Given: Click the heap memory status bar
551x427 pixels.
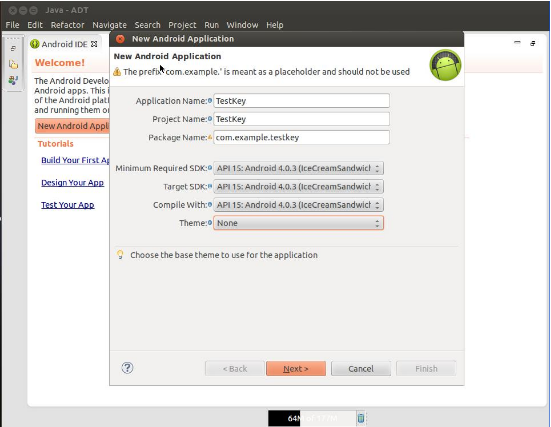Looking at the screenshot, I should (x=312, y=418).
